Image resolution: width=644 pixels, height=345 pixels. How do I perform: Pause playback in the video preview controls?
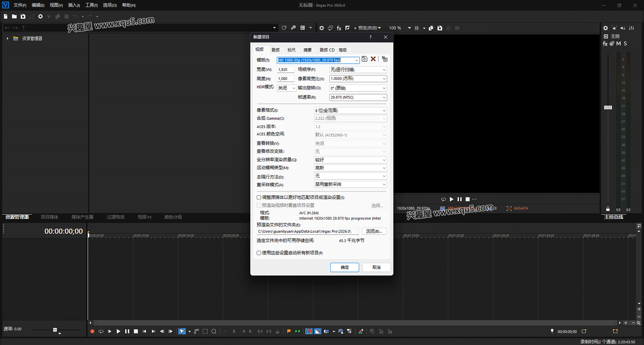pyautogui.click(x=460, y=199)
